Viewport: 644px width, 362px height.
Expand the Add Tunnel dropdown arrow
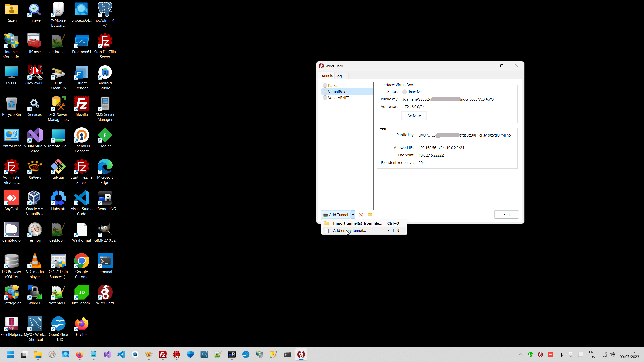coord(353,215)
